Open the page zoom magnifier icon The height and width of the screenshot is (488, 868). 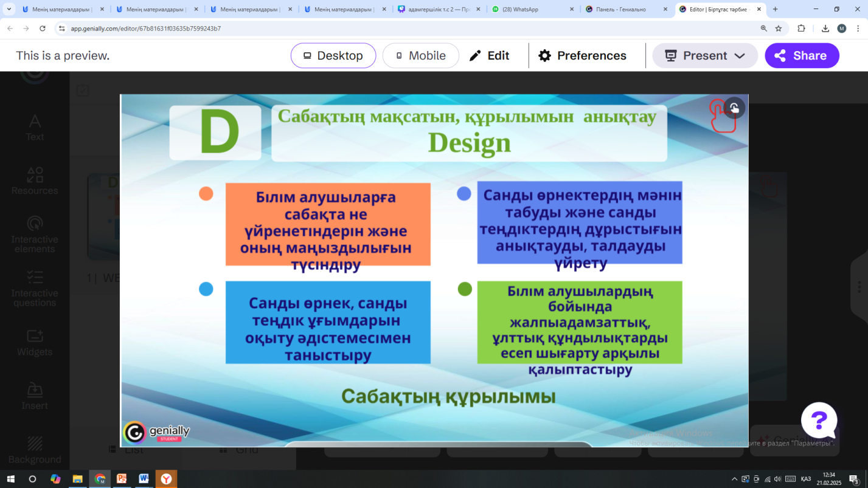[x=764, y=29]
